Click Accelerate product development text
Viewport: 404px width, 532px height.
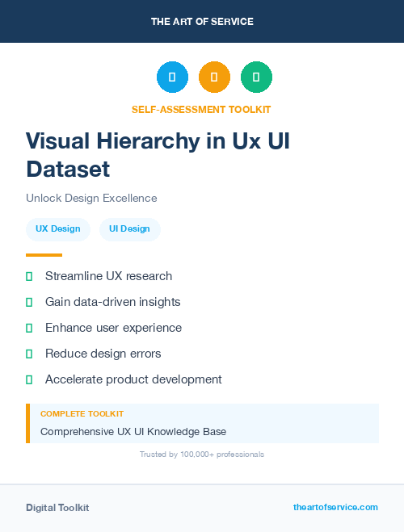point(133,379)
